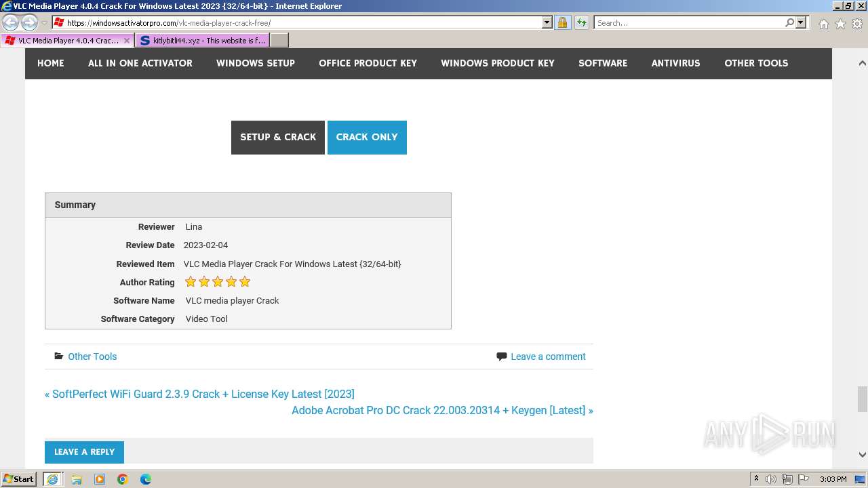This screenshot has width=868, height=488.
Task: Click the 3:03 PM clock
Action: (833, 479)
